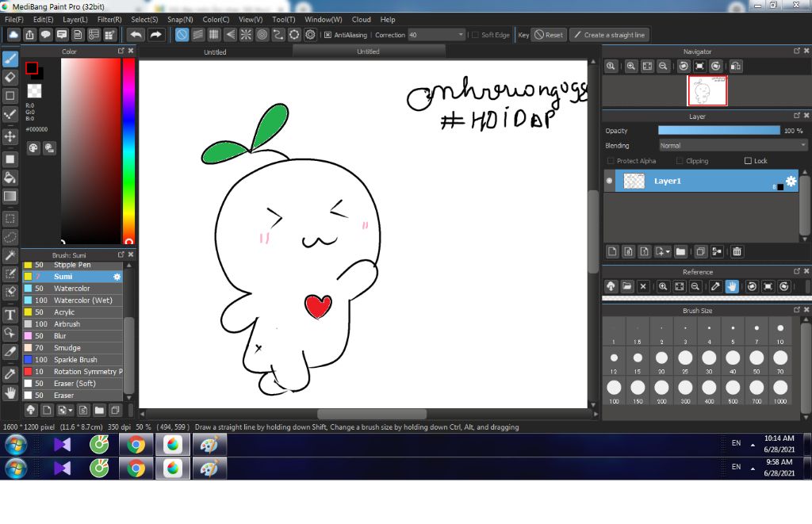The image size is (812, 524).
Task: Float the Navigator panel with its pop-out icon
Action: (x=797, y=51)
